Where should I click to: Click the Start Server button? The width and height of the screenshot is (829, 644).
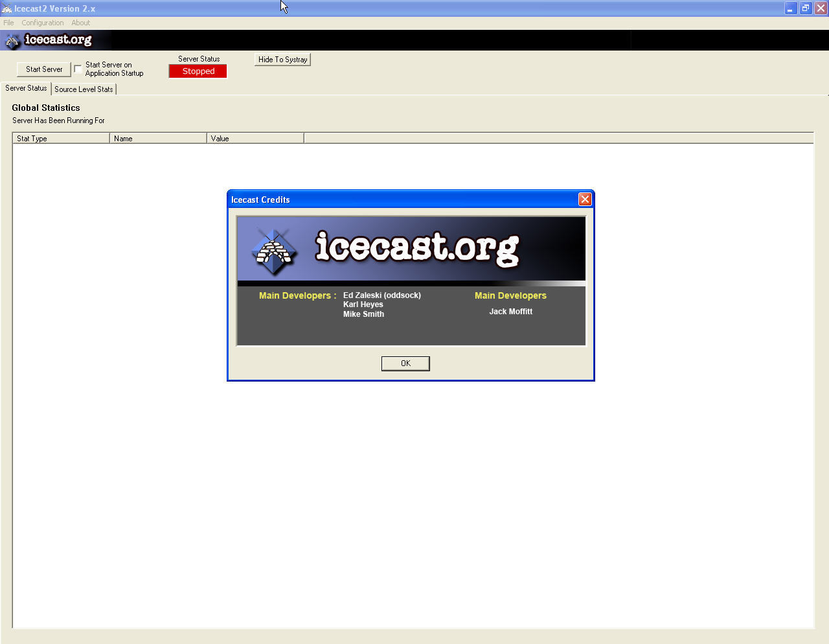(x=44, y=69)
